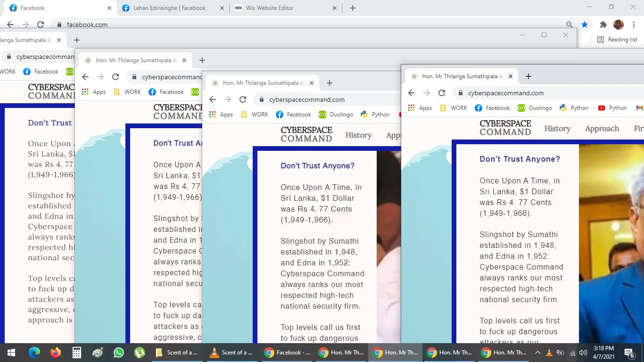Open the WORK bookmark folder in the frontmost window

[x=454, y=108]
